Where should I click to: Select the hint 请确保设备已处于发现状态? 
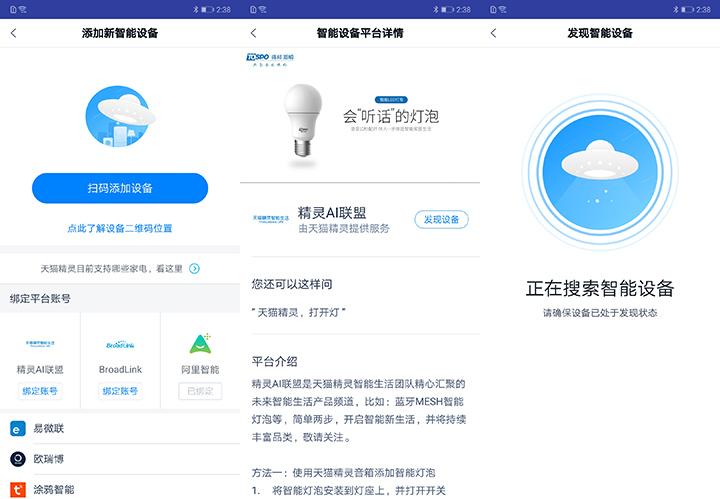point(600,313)
